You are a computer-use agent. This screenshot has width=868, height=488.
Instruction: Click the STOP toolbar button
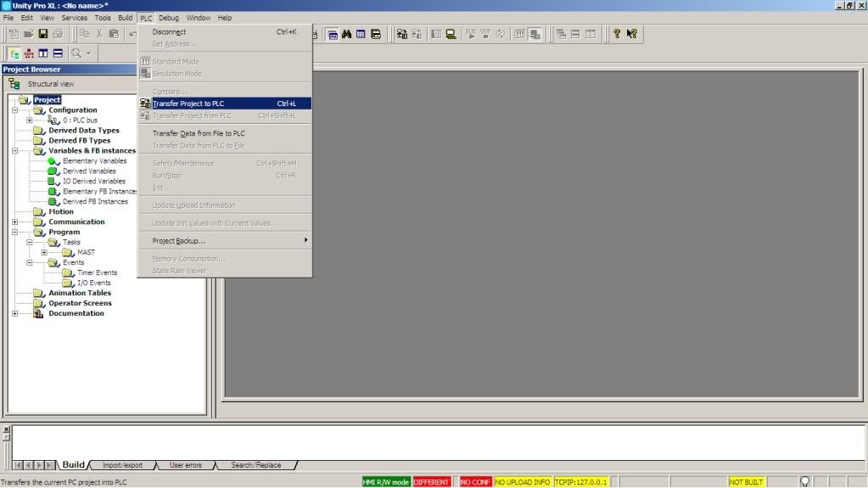(x=485, y=34)
